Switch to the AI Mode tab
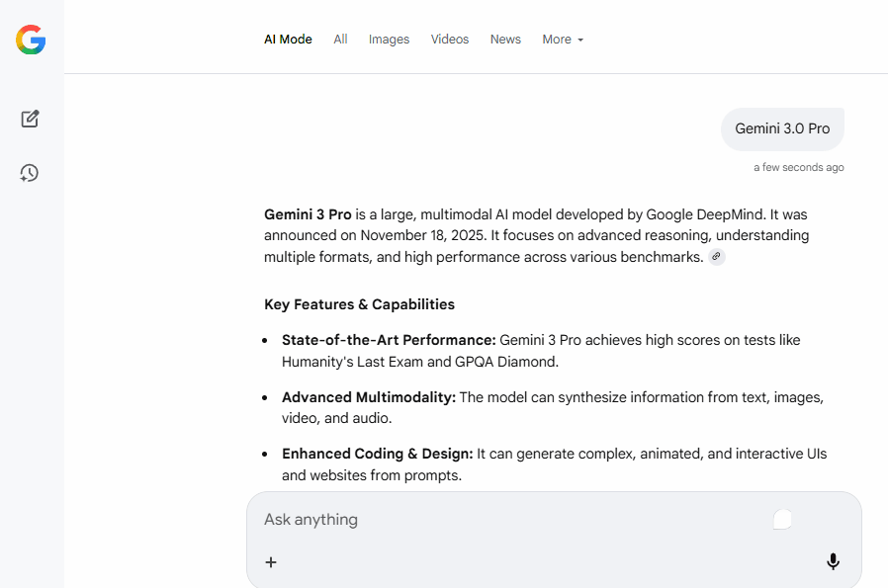888x588 pixels. tap(288, 40)
